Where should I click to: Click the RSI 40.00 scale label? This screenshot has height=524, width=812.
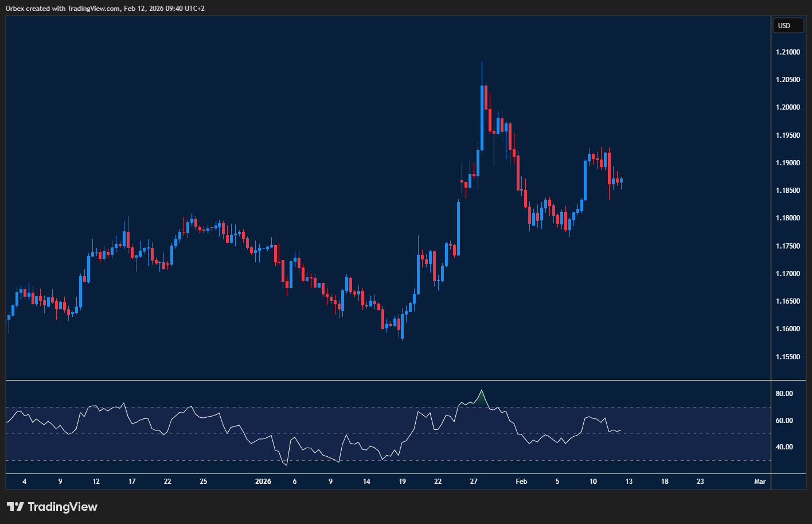tap(784, 447)
